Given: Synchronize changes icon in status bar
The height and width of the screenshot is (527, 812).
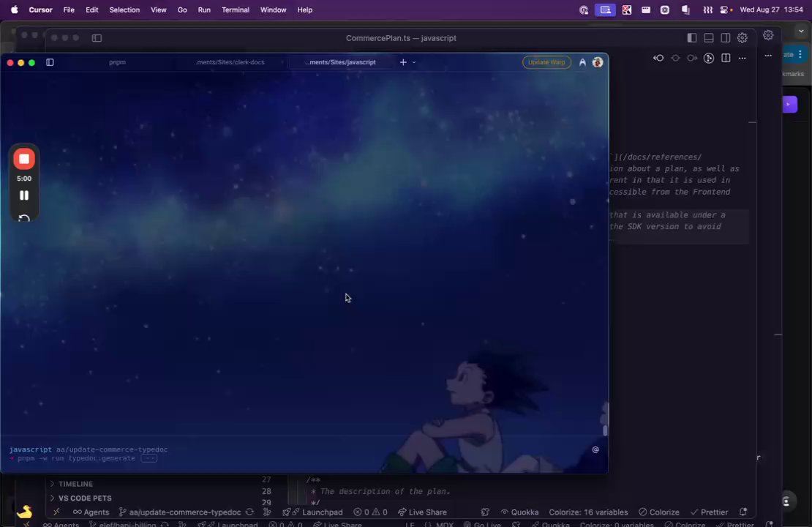Looking at the screenshot, I should tap(249, 512).
